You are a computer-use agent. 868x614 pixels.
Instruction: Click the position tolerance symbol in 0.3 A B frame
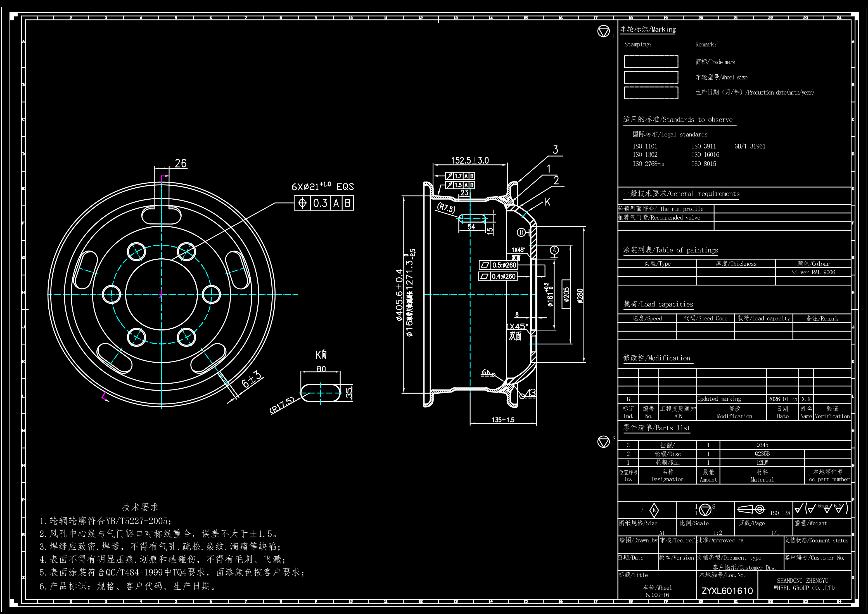tap(302, 203)
